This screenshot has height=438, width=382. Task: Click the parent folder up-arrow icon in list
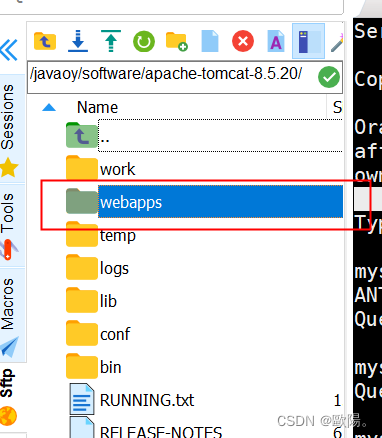coord(82,135)
